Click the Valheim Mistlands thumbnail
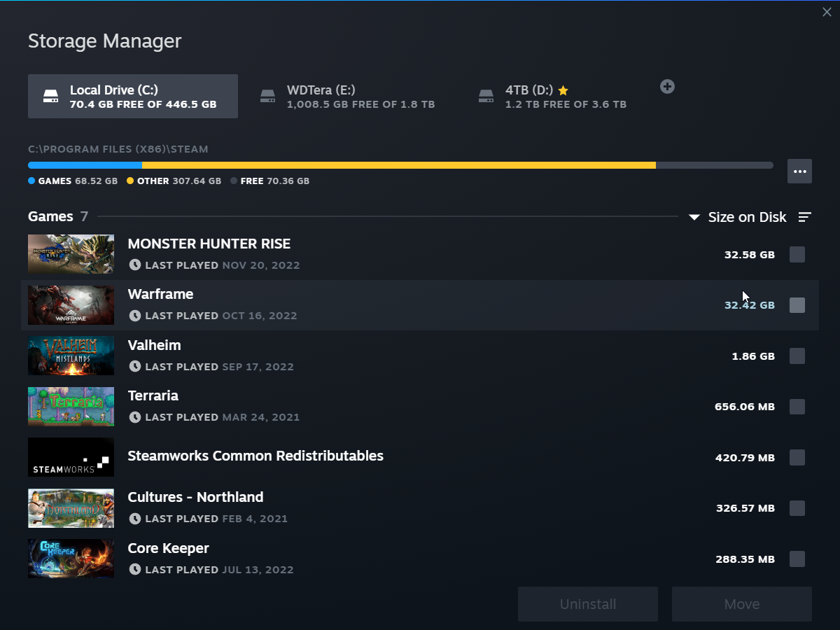Image resolution: width=840 pixels, height=630 pixels. pyautogui.click(x=71, y=356)
